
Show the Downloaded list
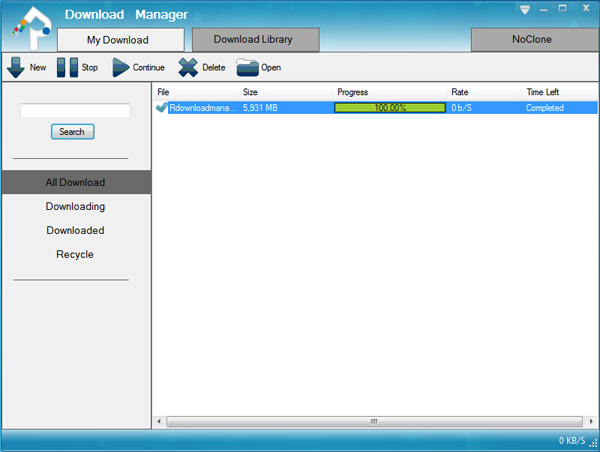tap(75, 230)
